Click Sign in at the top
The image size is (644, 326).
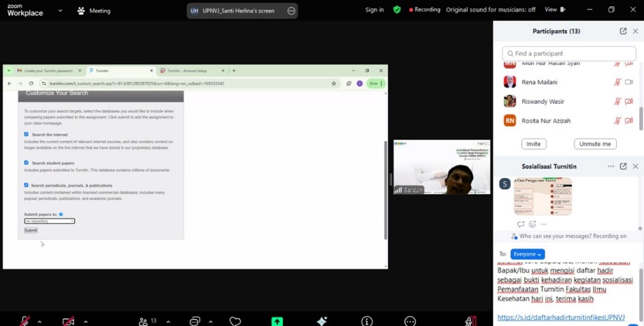(375, 9)
